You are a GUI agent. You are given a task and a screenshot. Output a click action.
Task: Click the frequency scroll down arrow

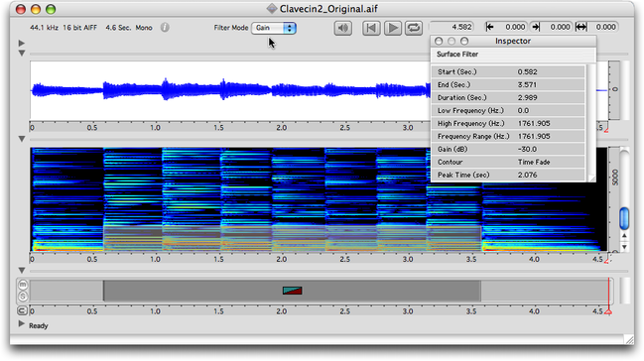[624, 247]
